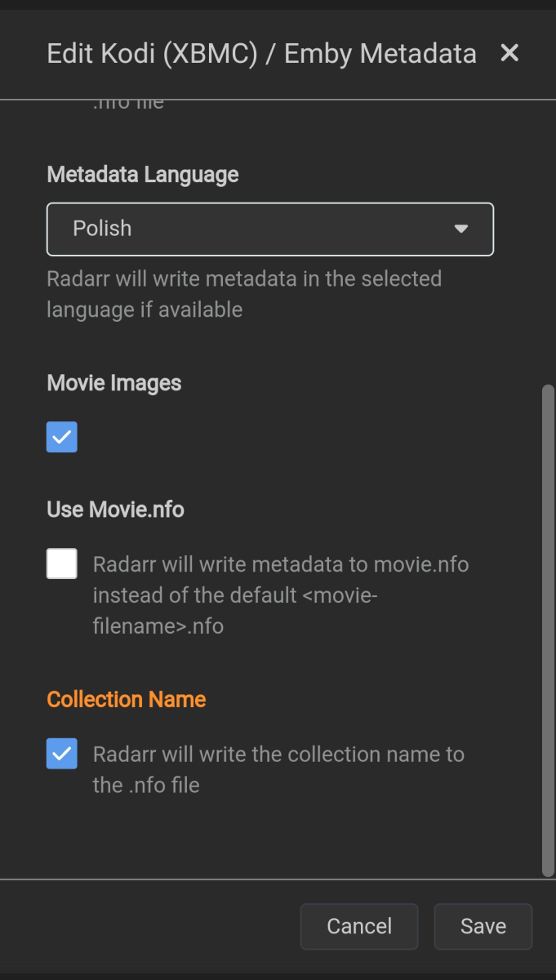Viewport: 556px width, 980px height.
Task: Uncheck the Movie Images checkbox
Action: [61, 437]
